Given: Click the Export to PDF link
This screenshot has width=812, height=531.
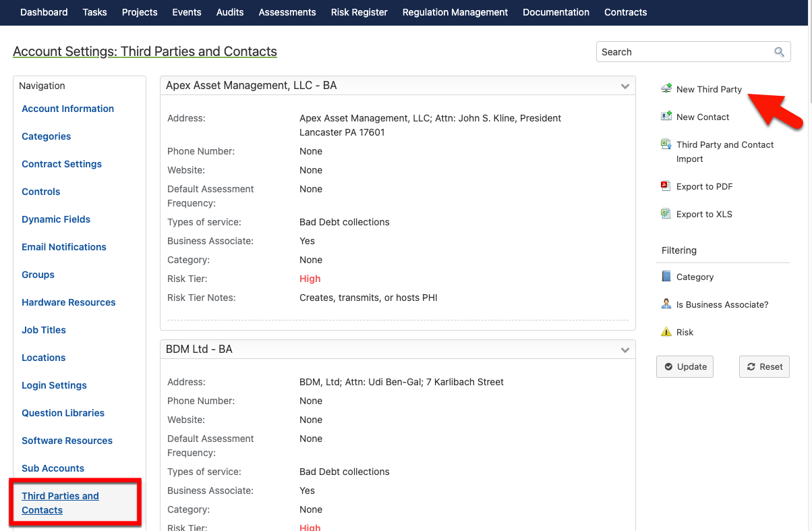Looking at the screenshot, I should pyautogui.click(x=704, y=186).
